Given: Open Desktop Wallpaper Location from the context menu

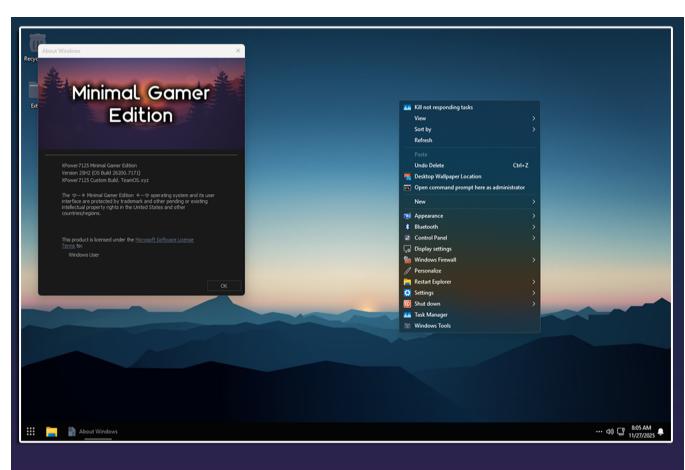Looking at the screenshot, I should [470, 176].
